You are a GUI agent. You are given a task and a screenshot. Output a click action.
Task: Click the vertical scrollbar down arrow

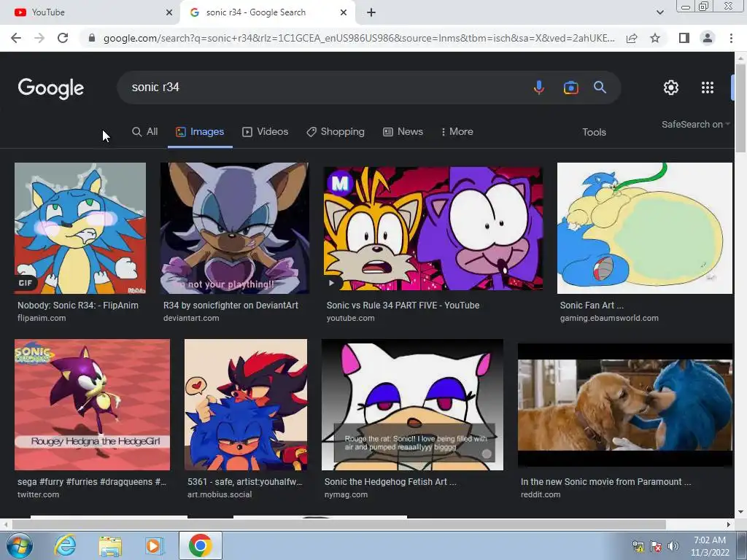(740, 513)
